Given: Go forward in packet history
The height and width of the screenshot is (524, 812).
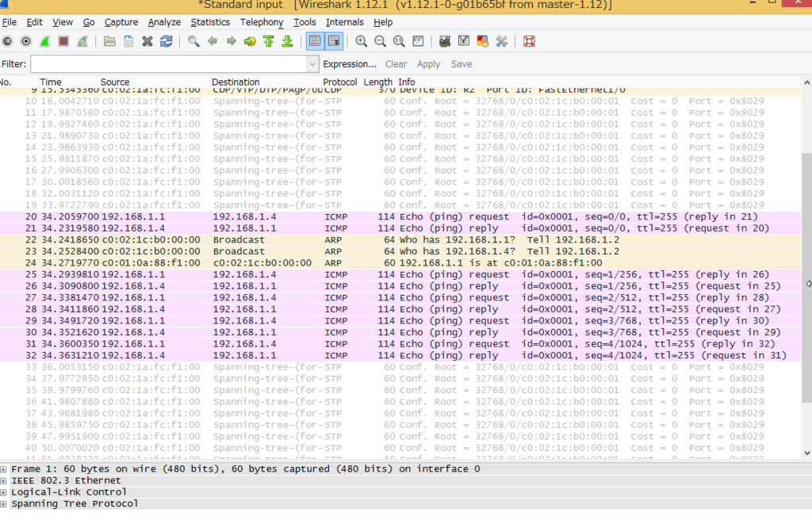Looking at the screenshot, I should tap(231, 41).
